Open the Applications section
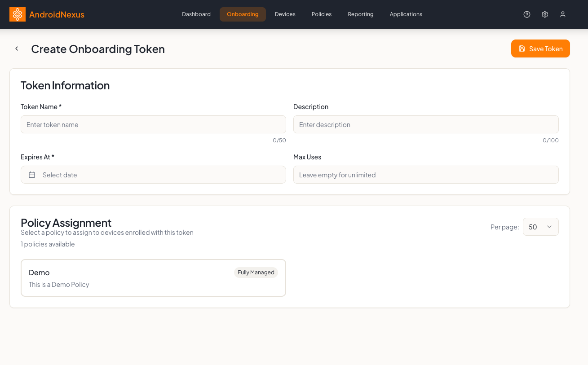This screenshot has height=365, width=588. (x=406, y=14)
